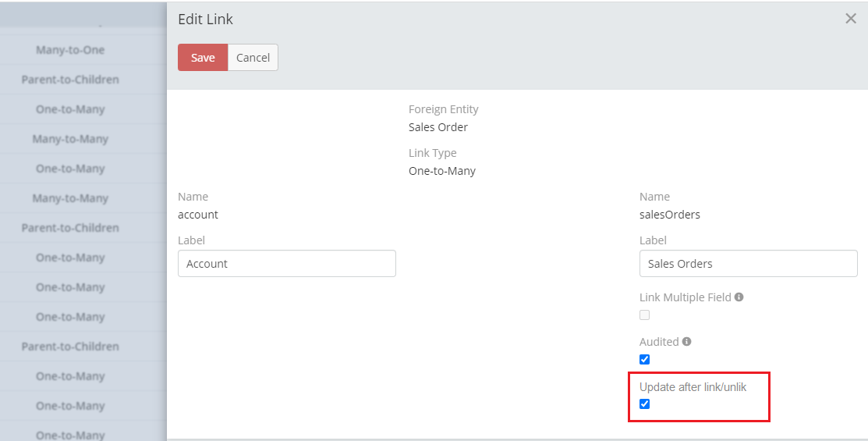This screenshot has width=868, height=441.
Task: Focus the Account label input field
Action: [x=287, y=264]
